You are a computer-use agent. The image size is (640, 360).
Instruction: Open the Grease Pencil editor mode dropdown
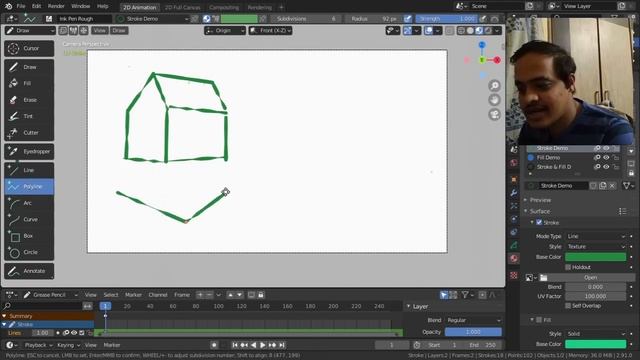click(x=51, y=295)
